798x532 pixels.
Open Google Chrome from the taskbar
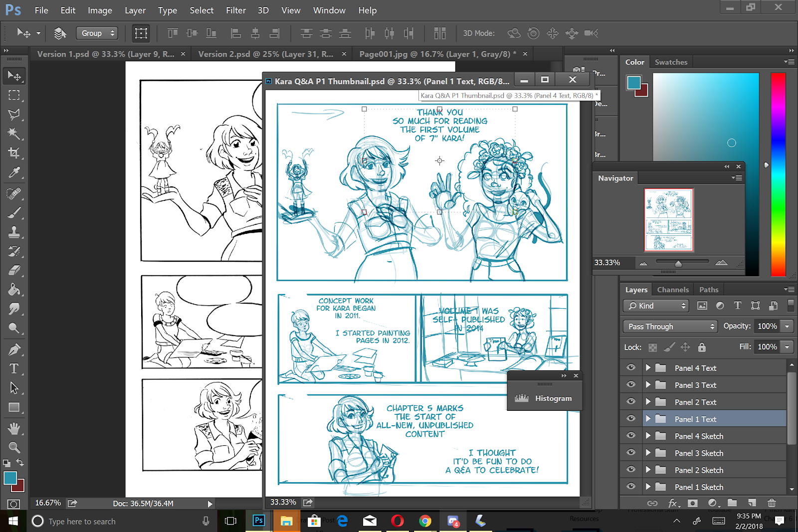[425, 521]
